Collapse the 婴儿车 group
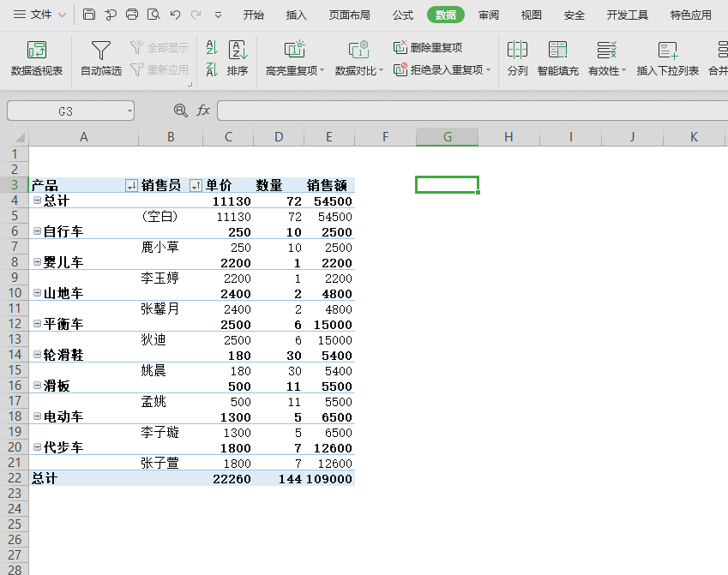The width and height of the screenshot is (728, 575). [x=37, y=262]
